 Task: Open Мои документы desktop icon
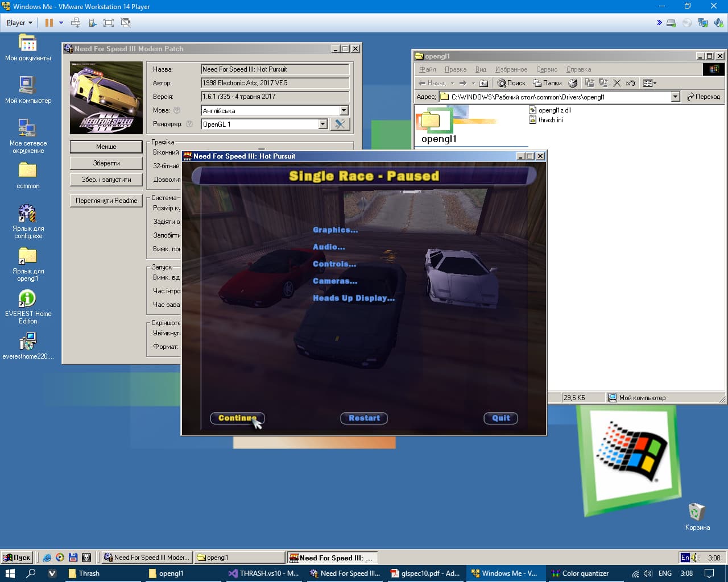[28, 47]
